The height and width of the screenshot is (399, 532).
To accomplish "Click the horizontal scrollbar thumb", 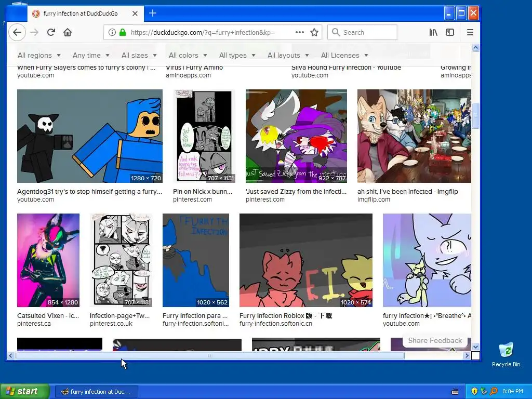I will (210, 355).
